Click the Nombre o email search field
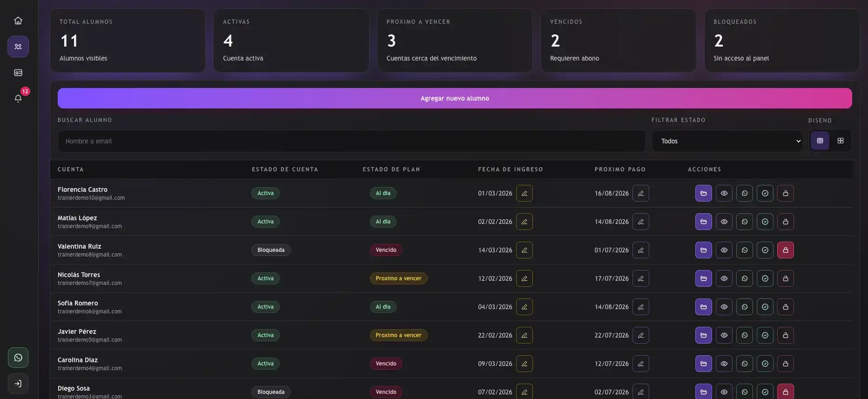 (x=351, y=141)
